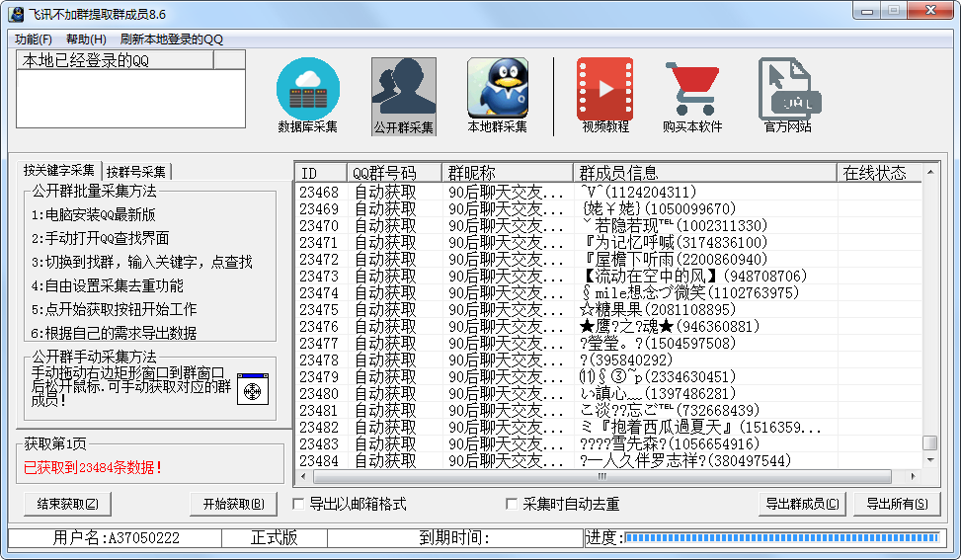Open the 帮助(H) menu
This screenshot has width=961, height=560.
tap(86, 40)
